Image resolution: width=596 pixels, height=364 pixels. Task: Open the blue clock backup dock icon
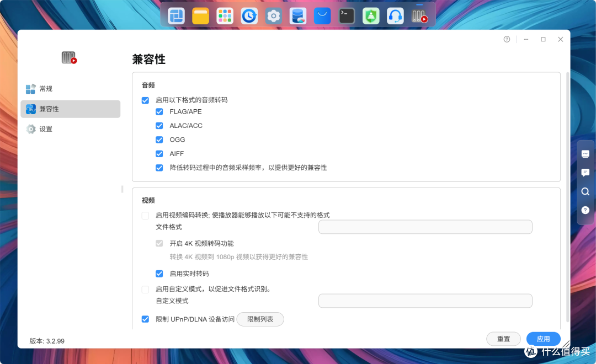(249, 16)
